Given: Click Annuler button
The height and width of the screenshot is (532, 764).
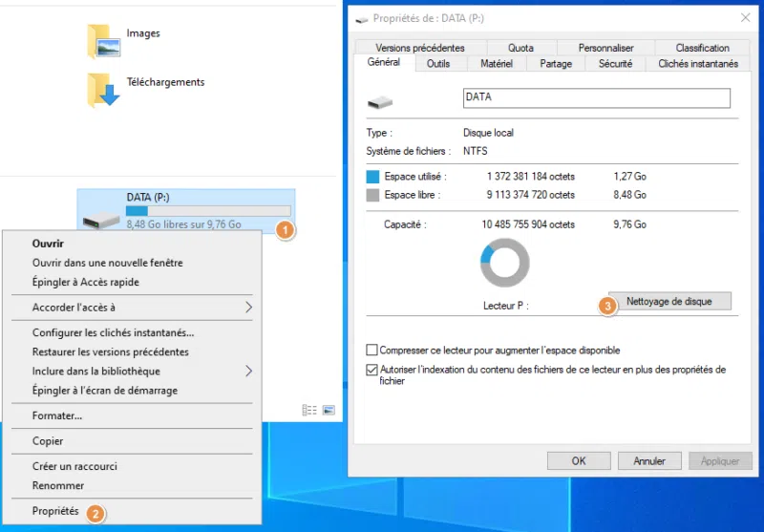Looking at the screenshot, I should [649, 461].
